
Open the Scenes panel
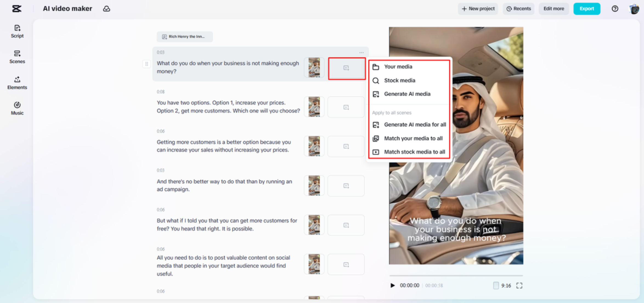[17, 57]
